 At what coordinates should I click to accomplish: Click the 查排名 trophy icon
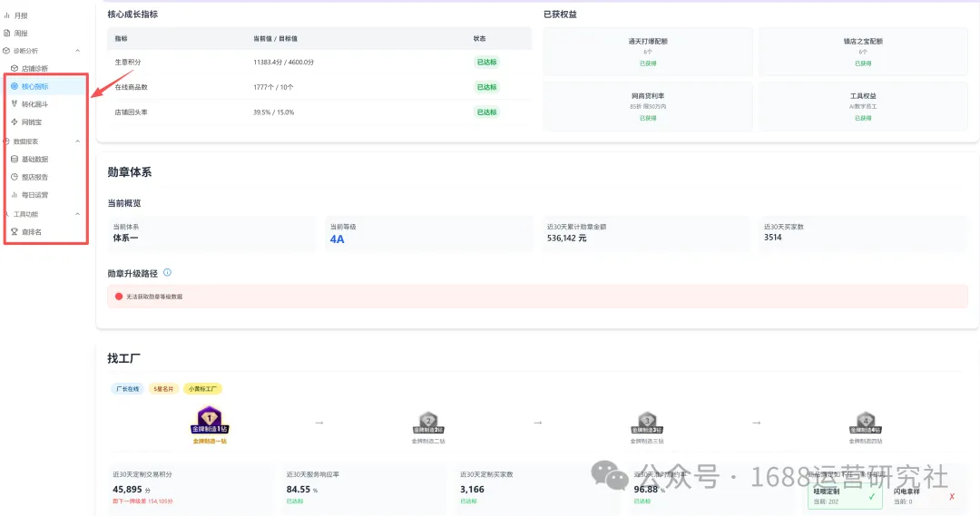pyautogui.click(x=15, y=232)
